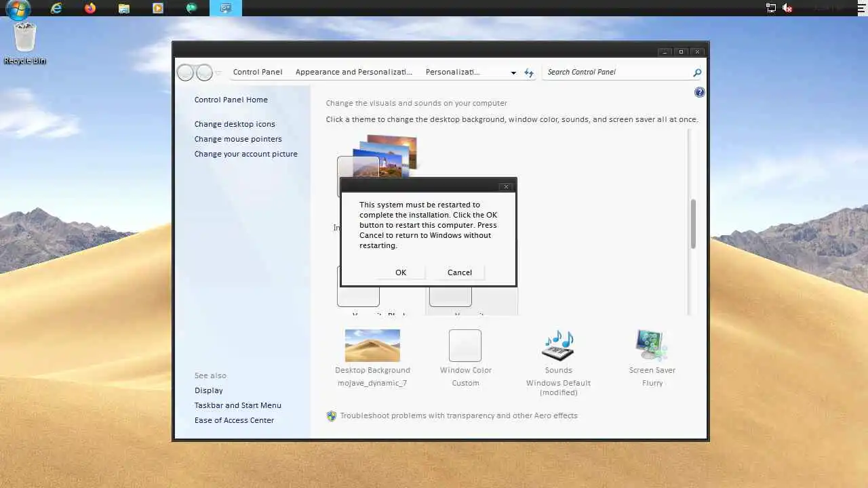Open Change mouse pointers link
The width and height of the screenshot is (868, 488).
point(238,139)
